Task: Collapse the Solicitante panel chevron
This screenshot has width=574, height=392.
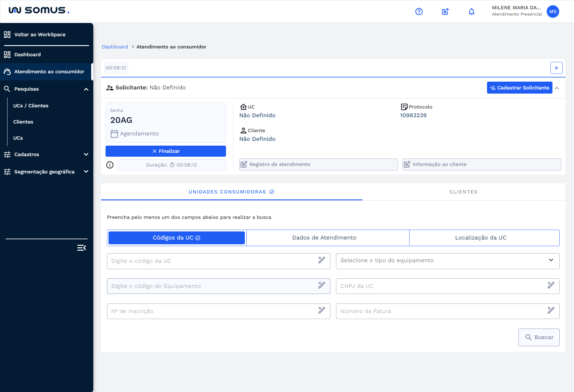Action: coord(557,88)
